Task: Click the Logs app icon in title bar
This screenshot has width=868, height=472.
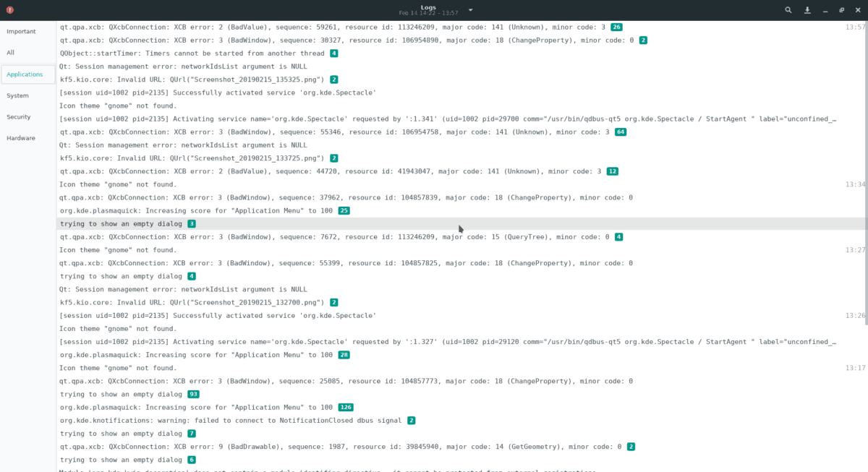Action: click(9, 10)
